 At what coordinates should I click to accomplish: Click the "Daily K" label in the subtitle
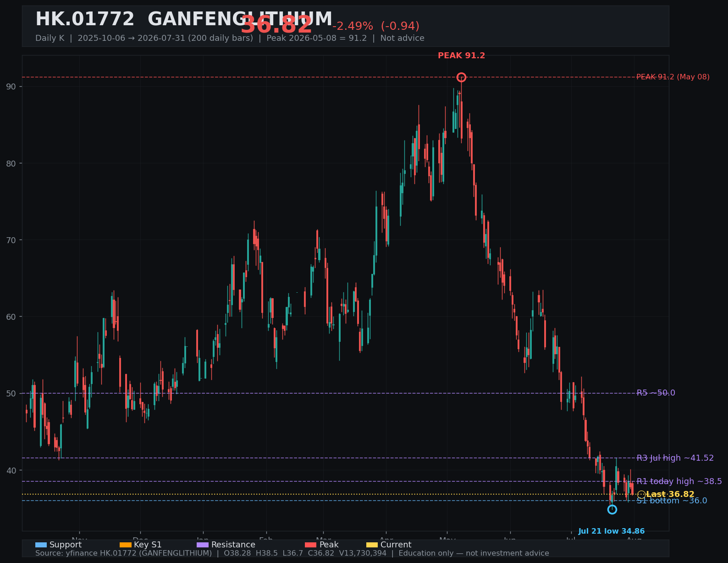50,38
